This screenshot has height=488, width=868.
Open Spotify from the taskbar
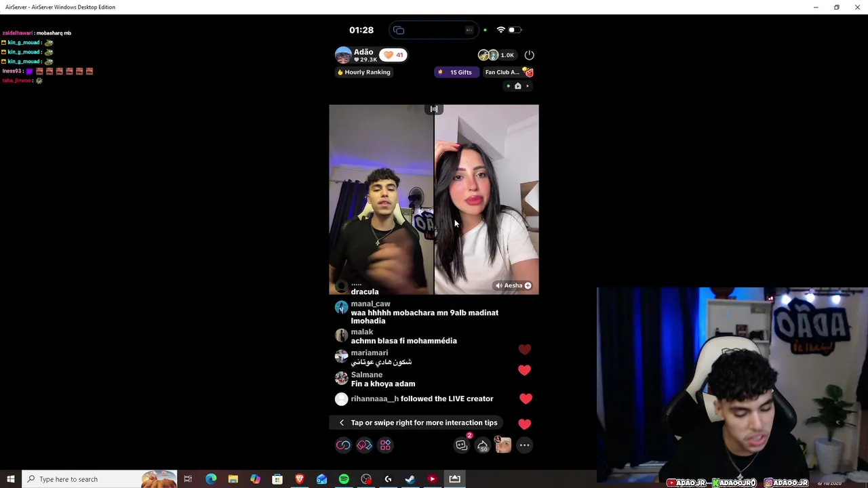344,479
